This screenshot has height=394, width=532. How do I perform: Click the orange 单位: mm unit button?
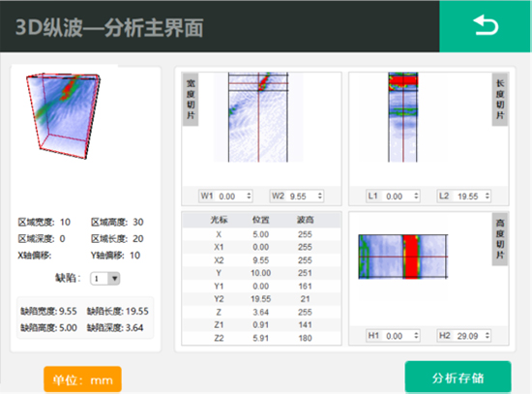(82, 379)
